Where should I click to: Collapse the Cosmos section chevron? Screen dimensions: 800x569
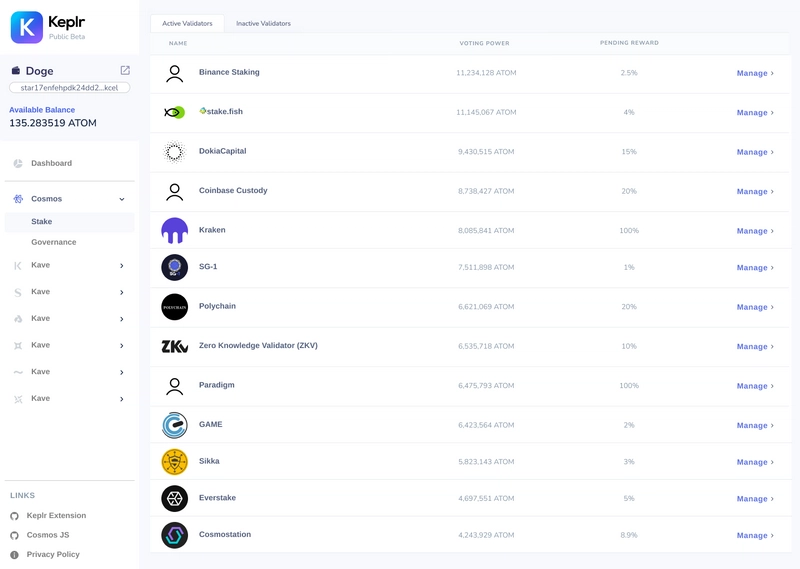[x=122, y=199]
